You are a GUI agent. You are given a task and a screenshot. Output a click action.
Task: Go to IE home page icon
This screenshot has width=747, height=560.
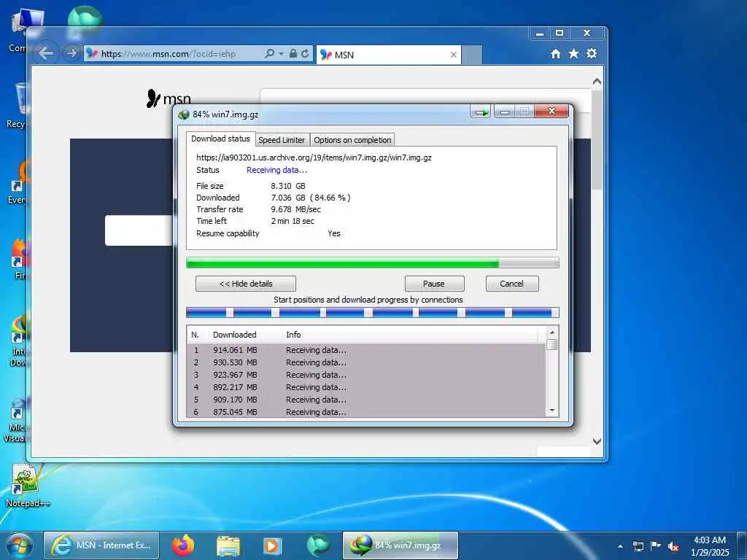(x=555, y=54)
